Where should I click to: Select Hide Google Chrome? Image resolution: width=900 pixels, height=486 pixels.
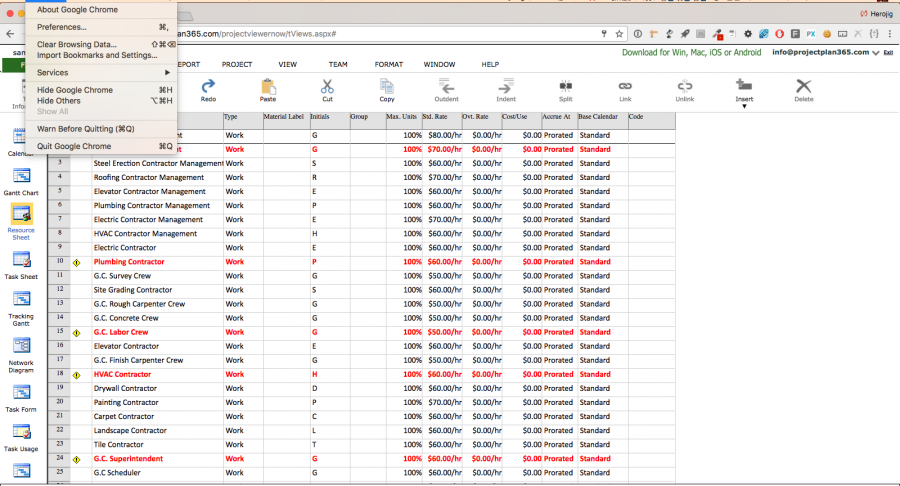click(x=101, y=90)
